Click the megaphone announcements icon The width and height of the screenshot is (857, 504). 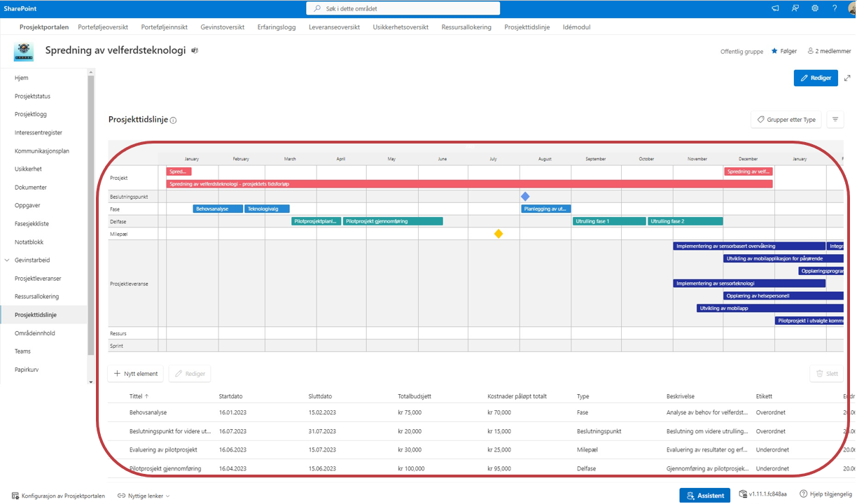click(775, 8)
